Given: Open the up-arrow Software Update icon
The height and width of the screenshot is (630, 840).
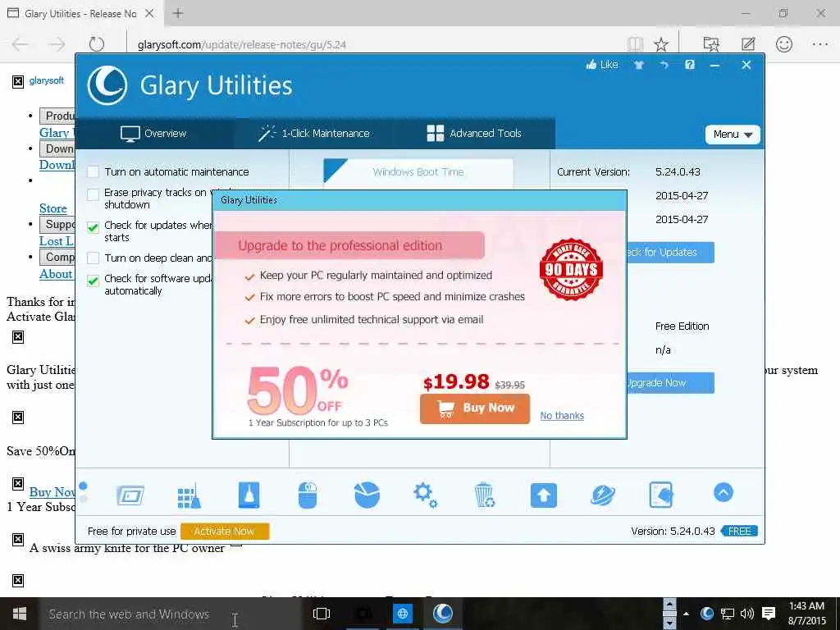Looking at the screenshot, I should 543,495.
